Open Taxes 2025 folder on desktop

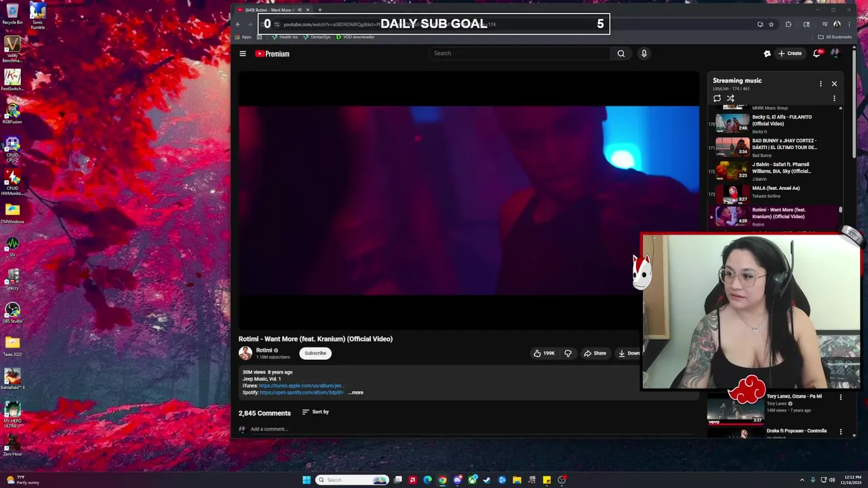pyautogui.click(x=12, y=345)
